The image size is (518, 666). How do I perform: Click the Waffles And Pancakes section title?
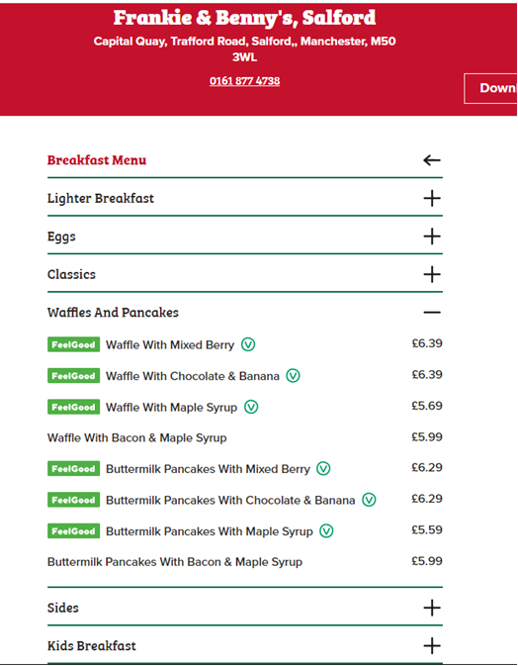[x=113, y=313]
